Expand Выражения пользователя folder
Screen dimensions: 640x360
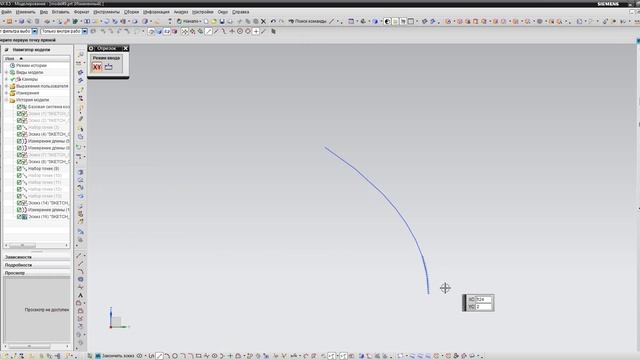click(6, 86)
